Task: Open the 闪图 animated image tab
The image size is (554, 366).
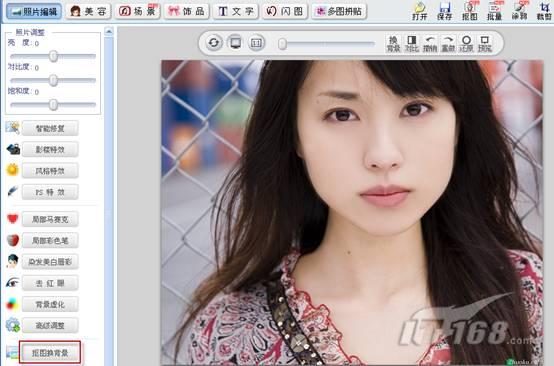Action: click(x=285, y=11)
